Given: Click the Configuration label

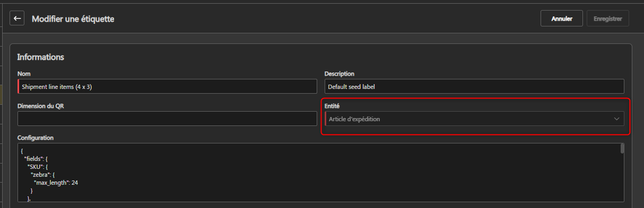Looking at the screenshot, I should (x=36, y=138).
